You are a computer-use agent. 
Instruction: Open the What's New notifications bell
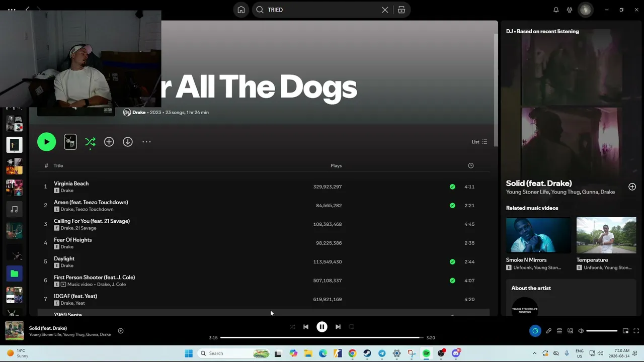[556, 10]
